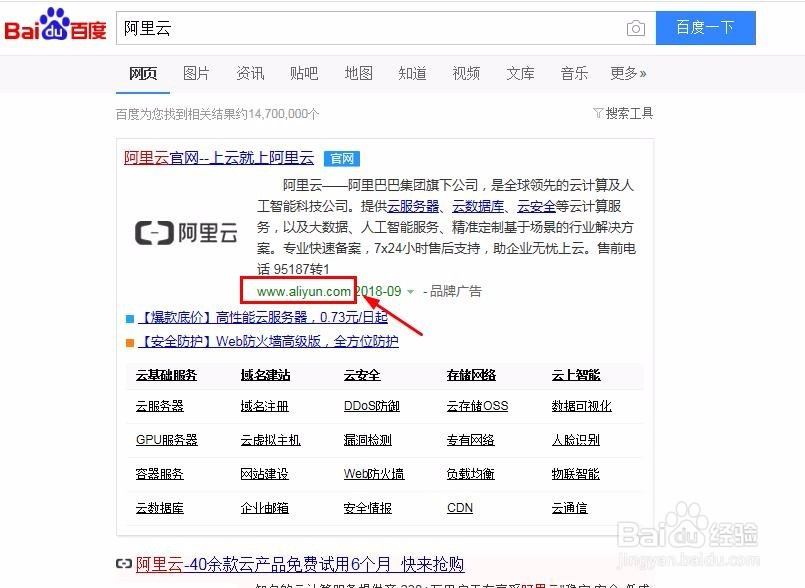The height and width of the screenshot is (588, 805).
Task: Open the 容器服务 link
Action: coord(160,474)
